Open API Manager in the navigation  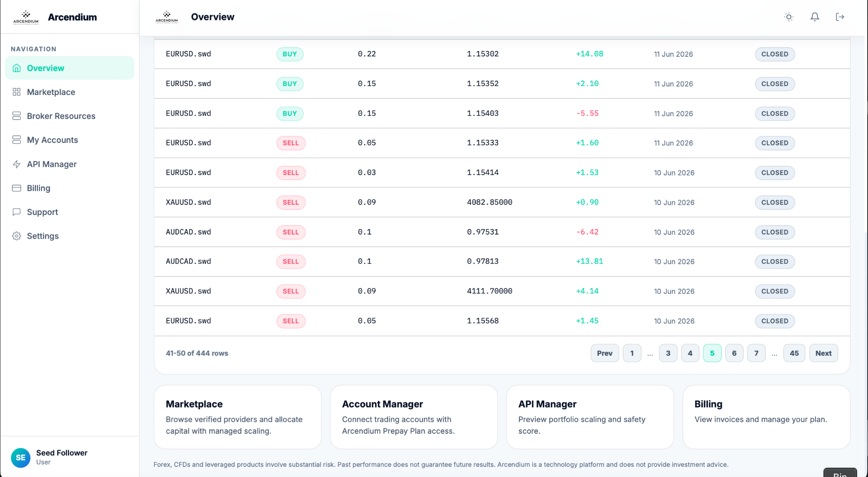coord(70,164)
